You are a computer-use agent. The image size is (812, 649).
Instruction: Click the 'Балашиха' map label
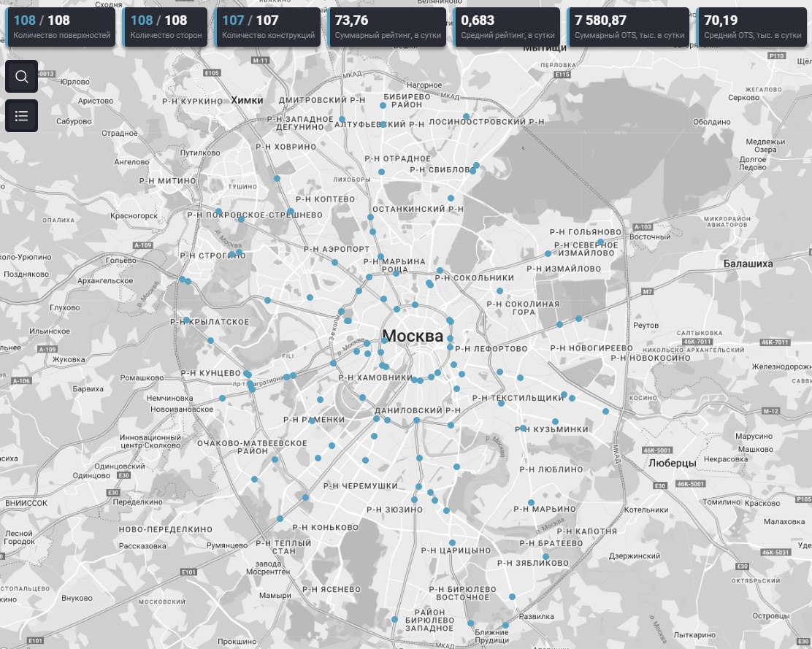tap(748, 264)
